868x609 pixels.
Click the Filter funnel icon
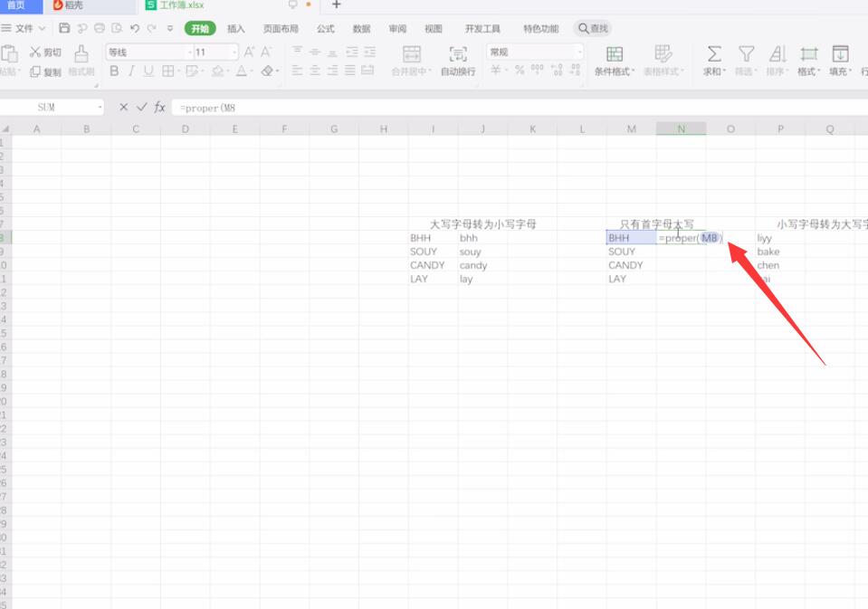tap(746, 53)
